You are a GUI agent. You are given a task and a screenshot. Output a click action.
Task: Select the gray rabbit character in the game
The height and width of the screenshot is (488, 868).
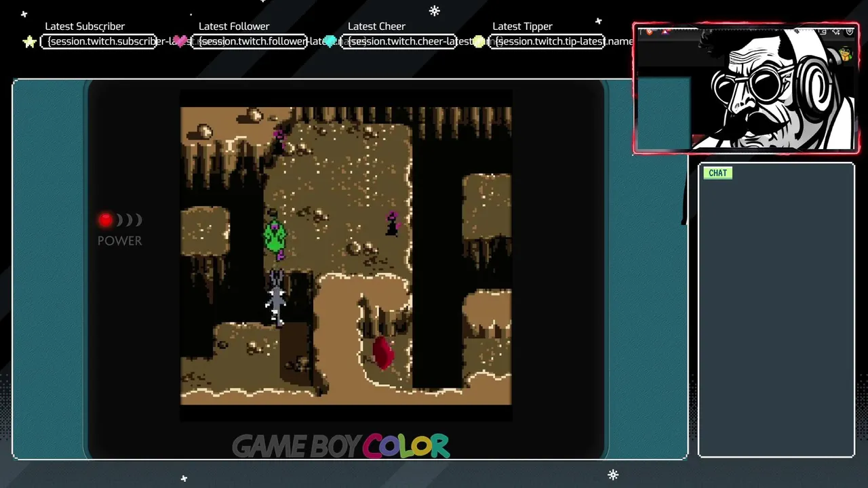(x=276, y=297)
